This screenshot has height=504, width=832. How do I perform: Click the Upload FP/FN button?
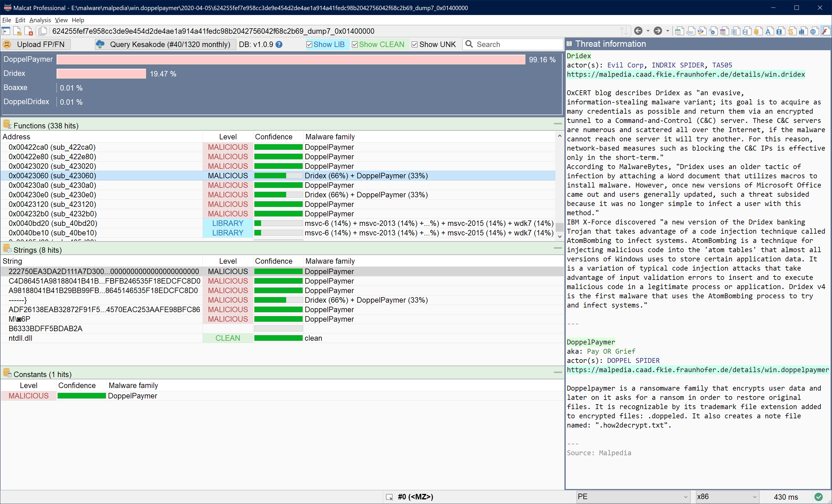coord(36,44)
